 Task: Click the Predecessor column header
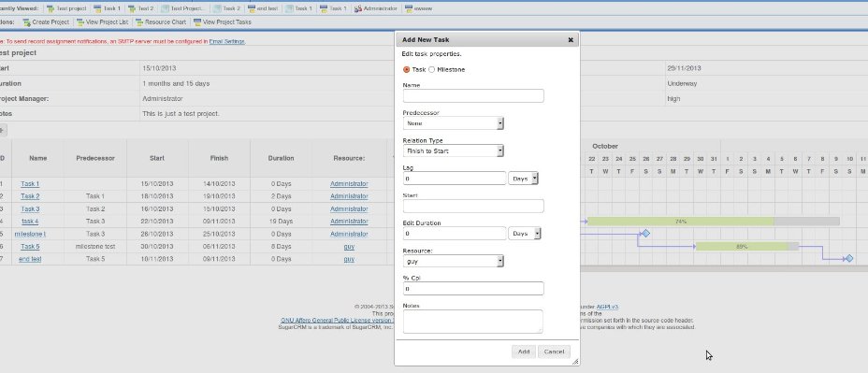pyautogui.click(x=95, y=158)
